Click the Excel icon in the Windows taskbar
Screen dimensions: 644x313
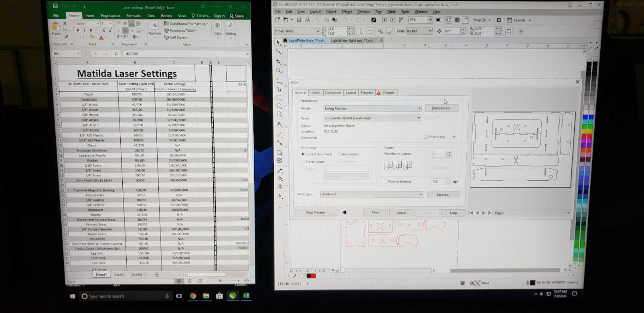246,296
